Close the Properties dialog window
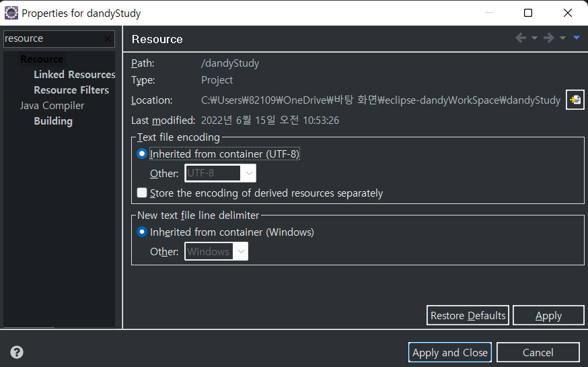Viewport: 588px width, 367px height. pos(568,13)
